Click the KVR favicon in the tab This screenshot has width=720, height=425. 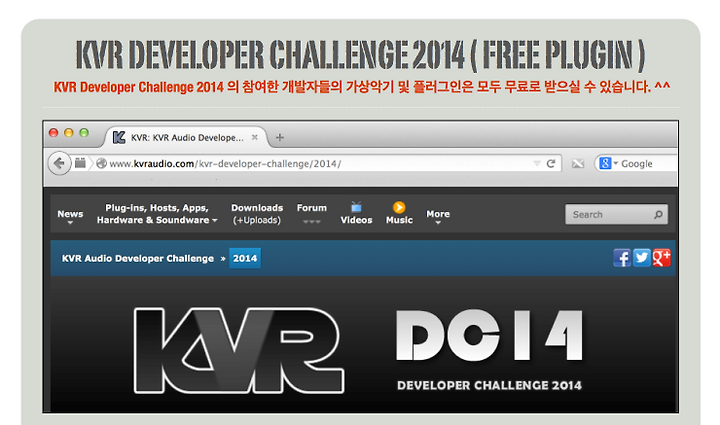pos(119,137)
